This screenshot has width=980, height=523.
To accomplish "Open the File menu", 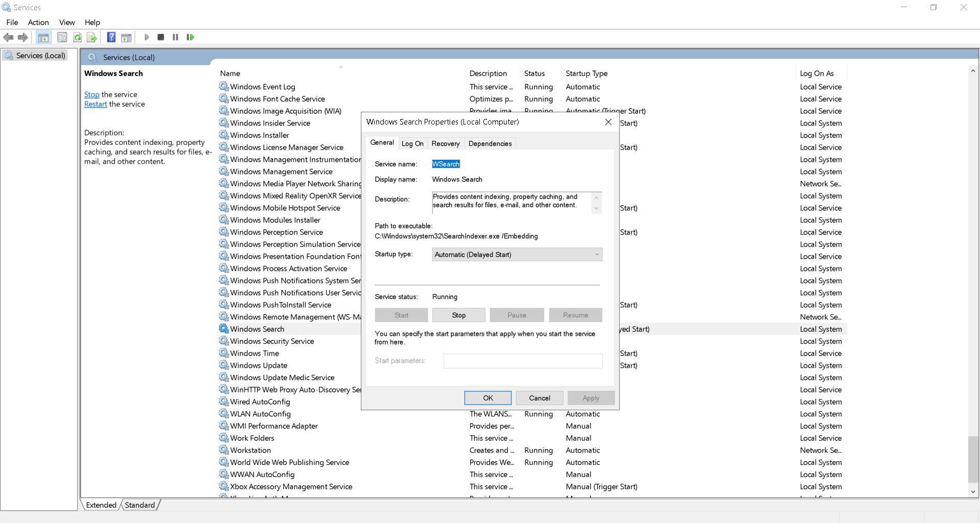I will click(12, 22).
